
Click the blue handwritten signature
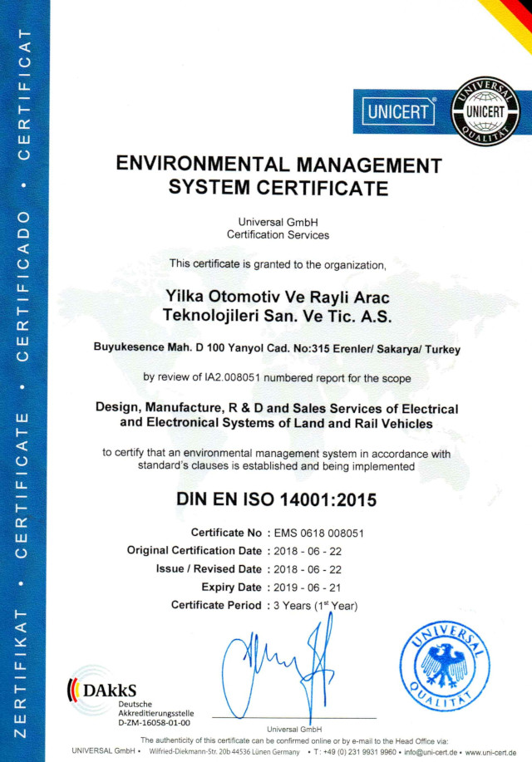tap(279, 668)
